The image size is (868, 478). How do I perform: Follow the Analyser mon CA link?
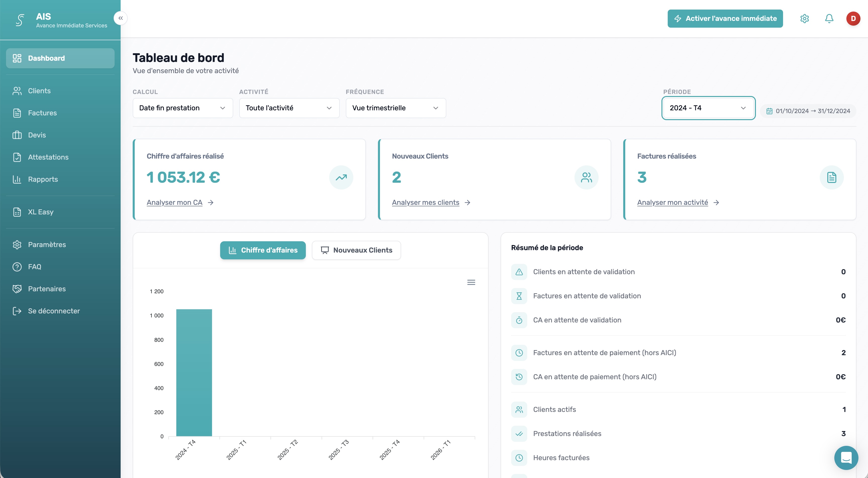(175, 203)
